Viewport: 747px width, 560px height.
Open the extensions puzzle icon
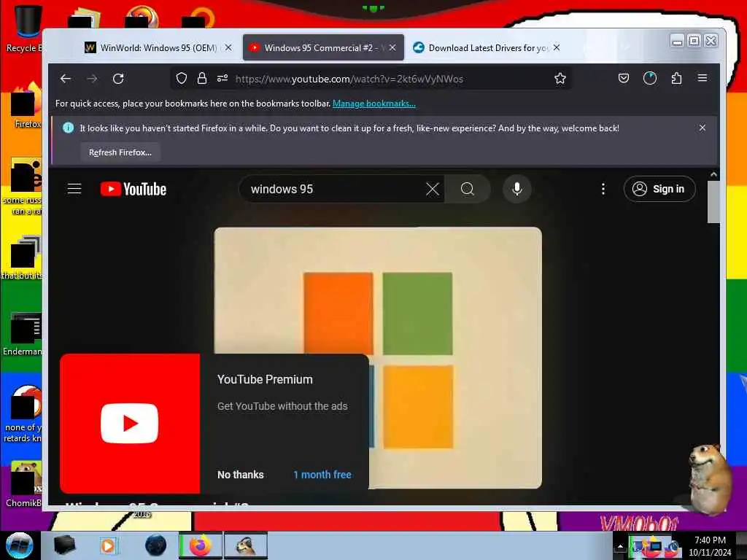[676, 79]
